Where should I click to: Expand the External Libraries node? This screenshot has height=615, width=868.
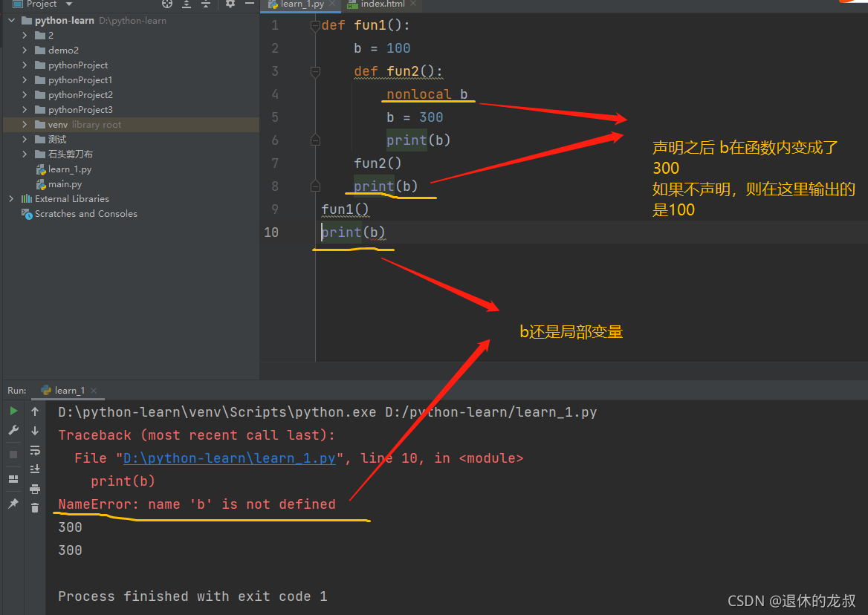pos(12,198)
